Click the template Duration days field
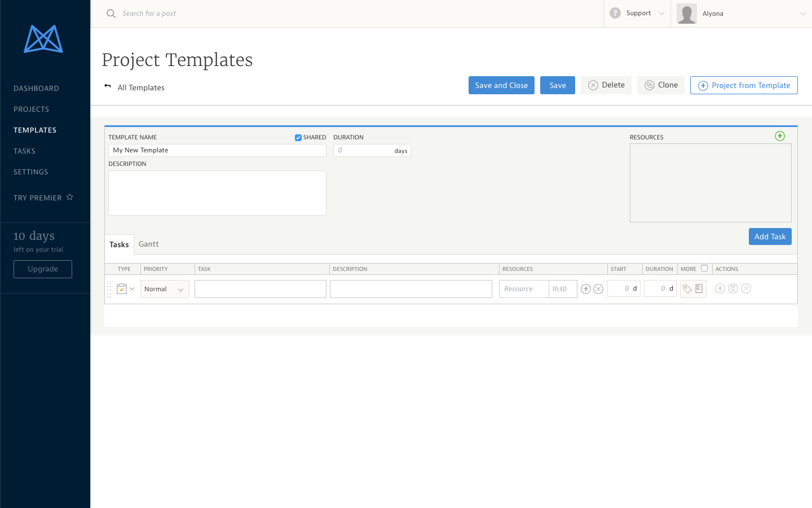Image resolution: width=812 pixels, height=508 pixels. tap(372, 150)
